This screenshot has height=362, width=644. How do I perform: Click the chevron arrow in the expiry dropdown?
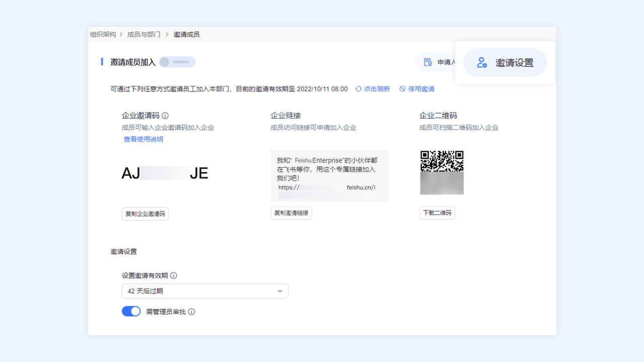pyautogui.click(x=280, y=291)
